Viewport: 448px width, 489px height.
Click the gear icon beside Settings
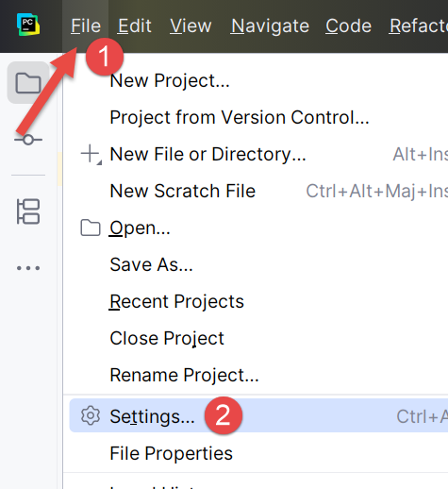pyautogui.click(x=91, y=415)
